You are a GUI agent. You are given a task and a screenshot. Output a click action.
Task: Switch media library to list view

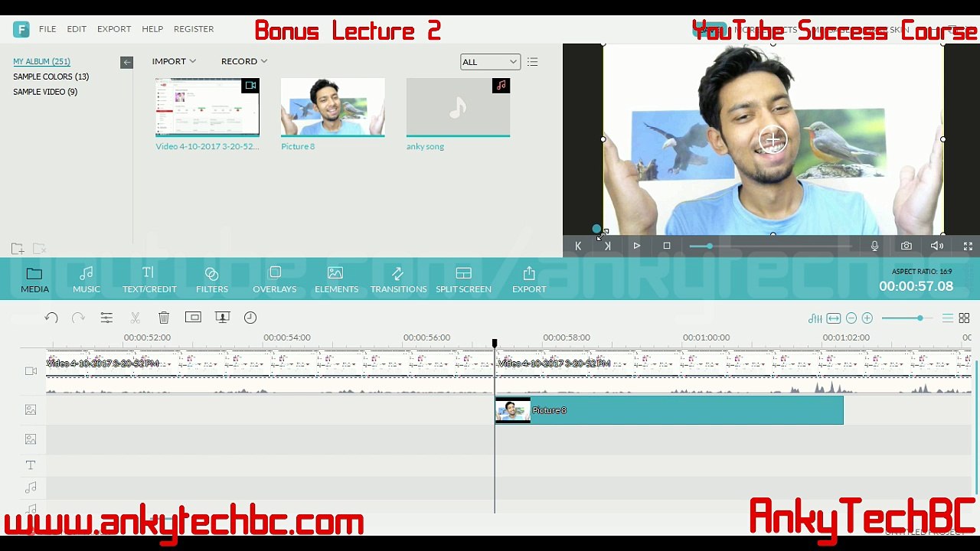click(x=533, y=62)
